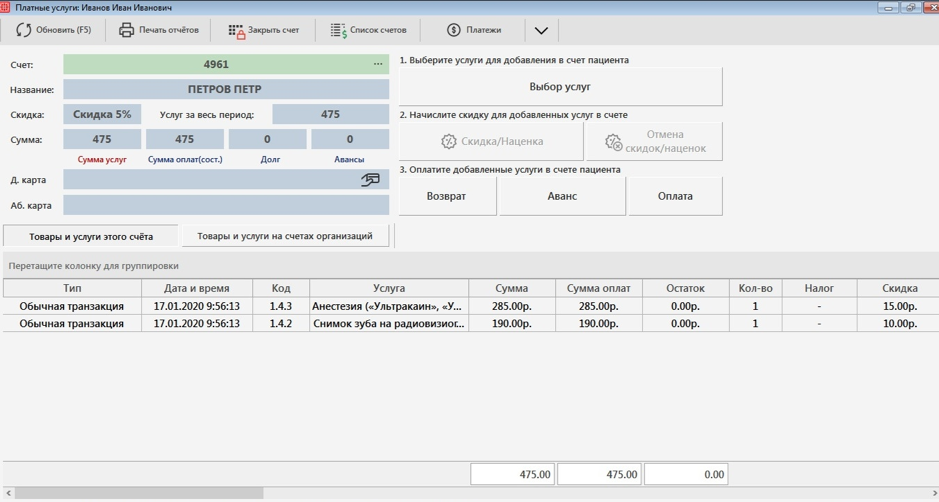Click the Платежи coin icon
939x502 pixels.
pyautogui.click(x=453, y=30)
